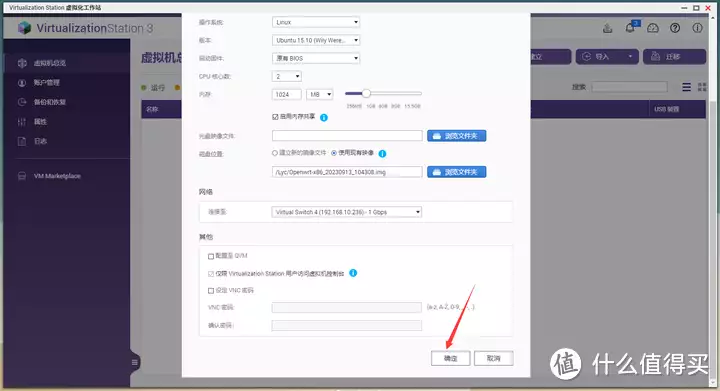Viewport: 720px width, 391px height.
Task: Click the CD image file path field
Action: coord(347,136)
